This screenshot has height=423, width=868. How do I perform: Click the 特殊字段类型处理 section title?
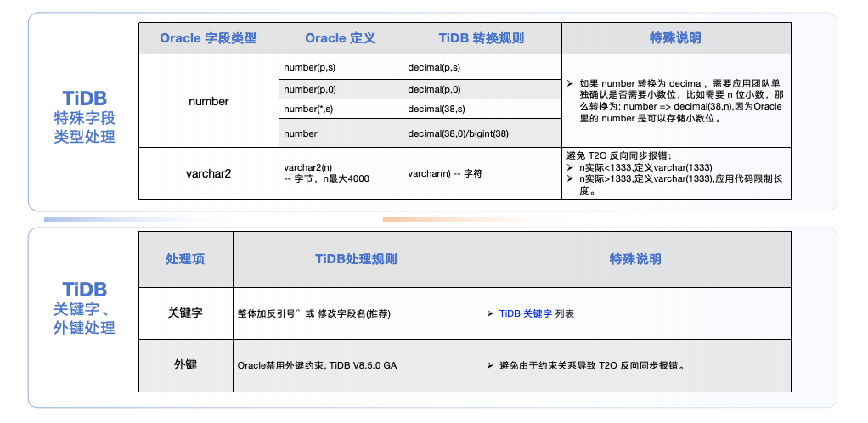pyautogui.click(x=84, y=127)
